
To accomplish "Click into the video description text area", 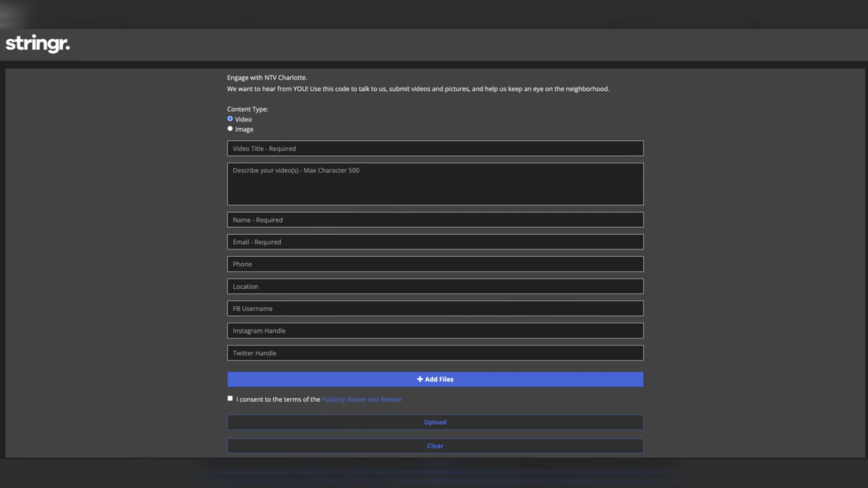I will [435, 184].
